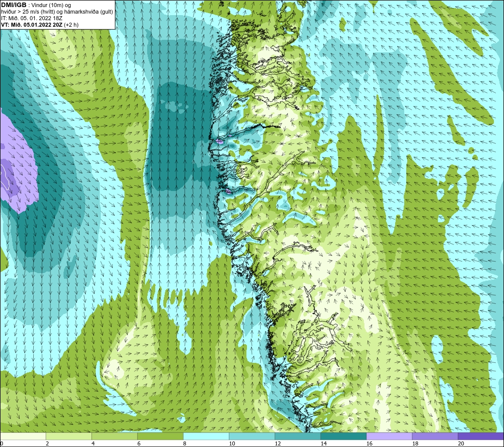Click the "IT: Mið. 05. 01. 2022 18Z" line
The width and height of the screenshot is (504, 447).
31,18
